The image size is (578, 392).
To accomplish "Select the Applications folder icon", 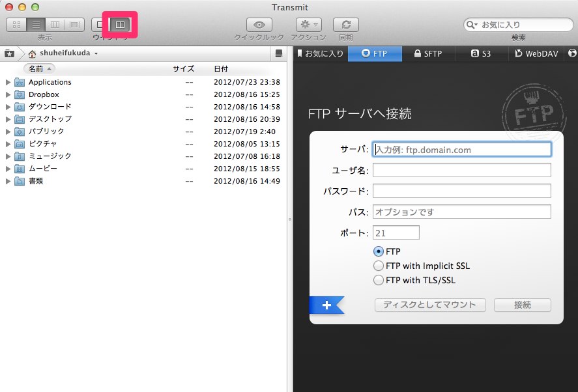I will [x=20, y=82].
